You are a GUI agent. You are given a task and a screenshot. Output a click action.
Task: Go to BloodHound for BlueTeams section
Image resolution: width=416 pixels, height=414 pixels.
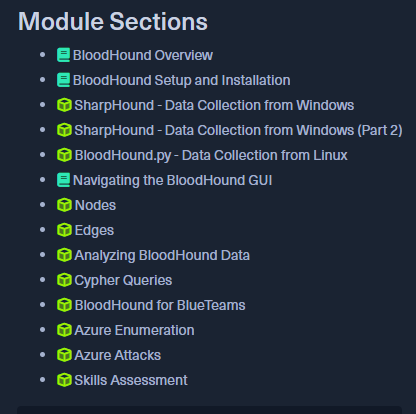(160, 305)
